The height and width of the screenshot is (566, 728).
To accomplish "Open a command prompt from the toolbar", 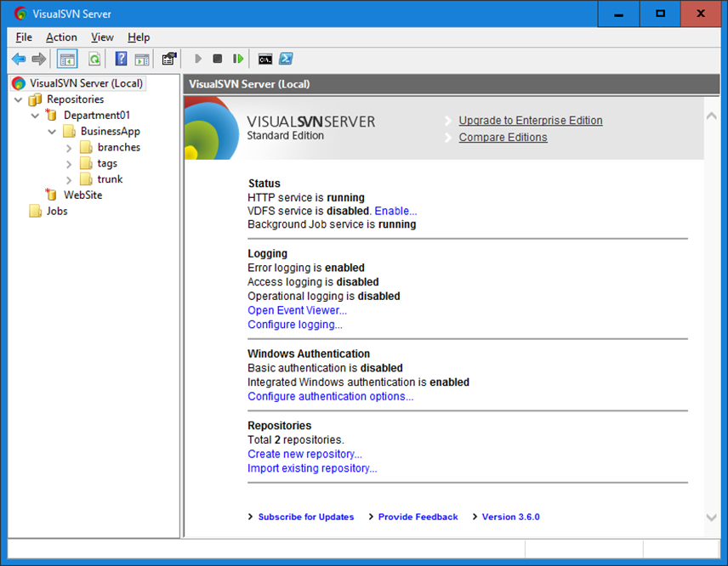I will pyautogui.click(x=264, y=59).
